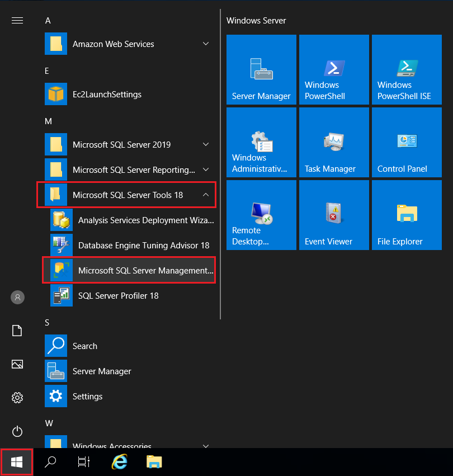Open the Remote Desktop tile

click(261, 215)
